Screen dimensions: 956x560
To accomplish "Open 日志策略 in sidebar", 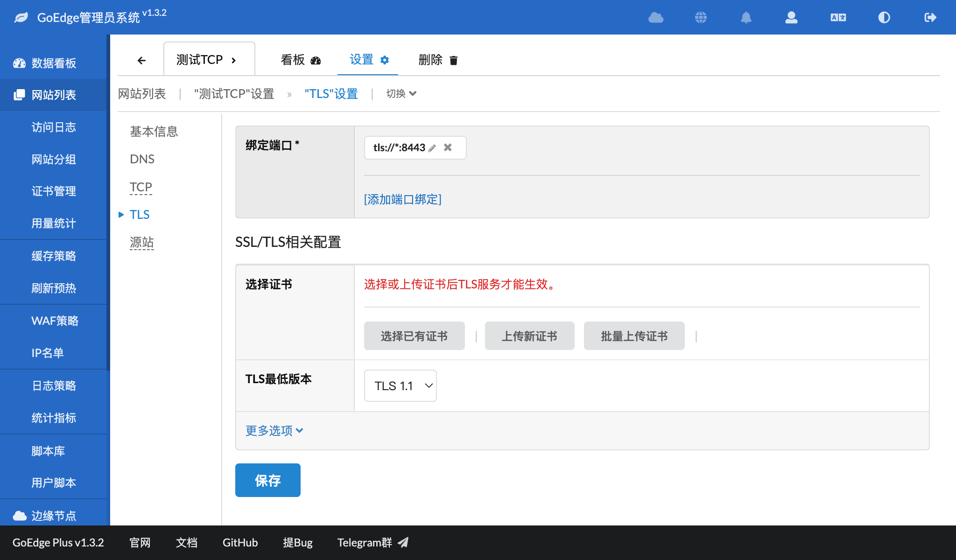I will point(54,386).
